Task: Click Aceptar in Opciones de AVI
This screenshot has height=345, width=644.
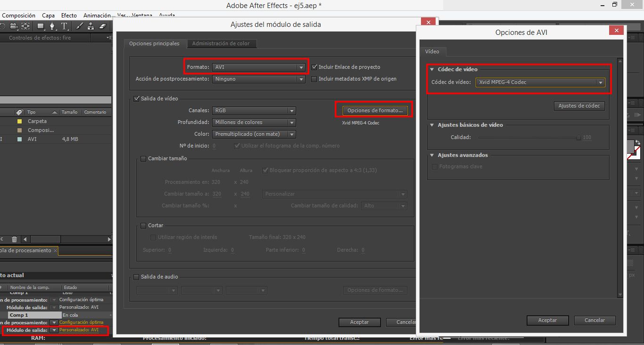Action: pos(548,320)
